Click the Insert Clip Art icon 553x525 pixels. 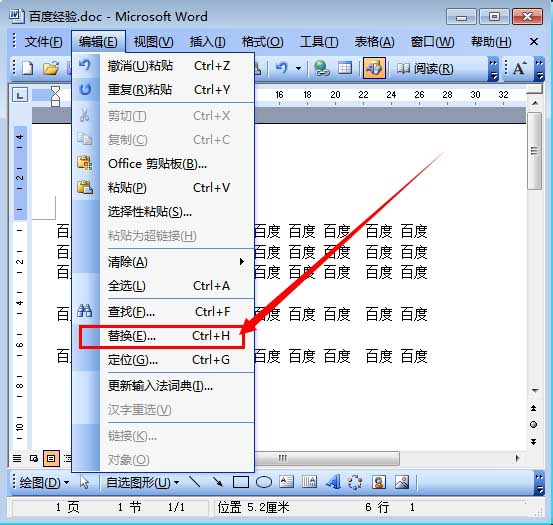coord(379,482)
